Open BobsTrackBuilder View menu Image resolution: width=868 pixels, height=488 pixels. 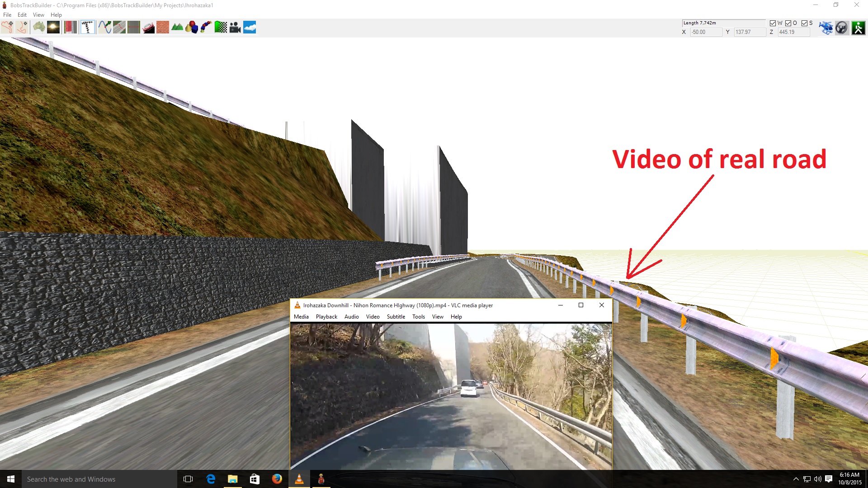pos(38,15)
